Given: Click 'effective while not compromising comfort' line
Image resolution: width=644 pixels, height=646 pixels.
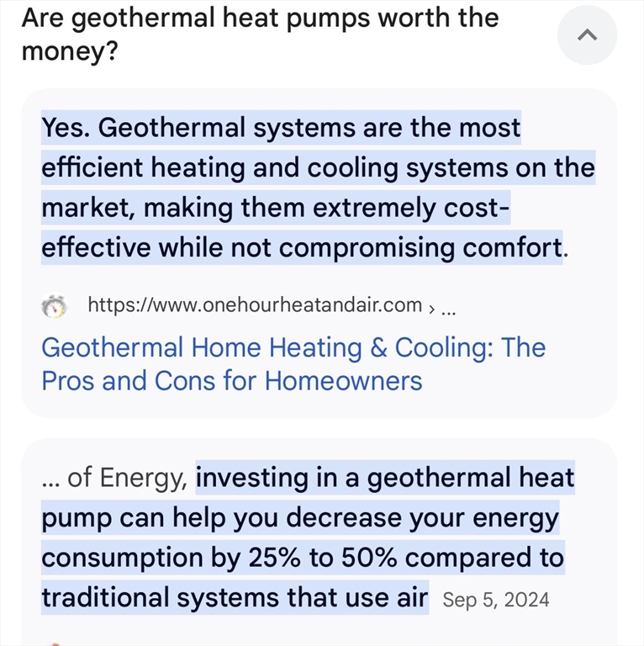Looking at the screenshot, I should (x=302, y=248).
